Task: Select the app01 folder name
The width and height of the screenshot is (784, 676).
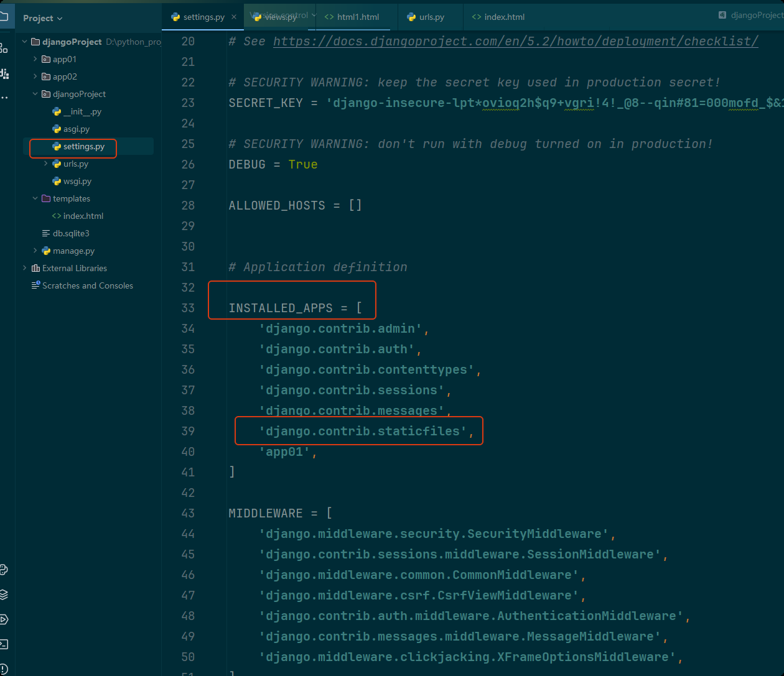Action: (x=65, y=59)
